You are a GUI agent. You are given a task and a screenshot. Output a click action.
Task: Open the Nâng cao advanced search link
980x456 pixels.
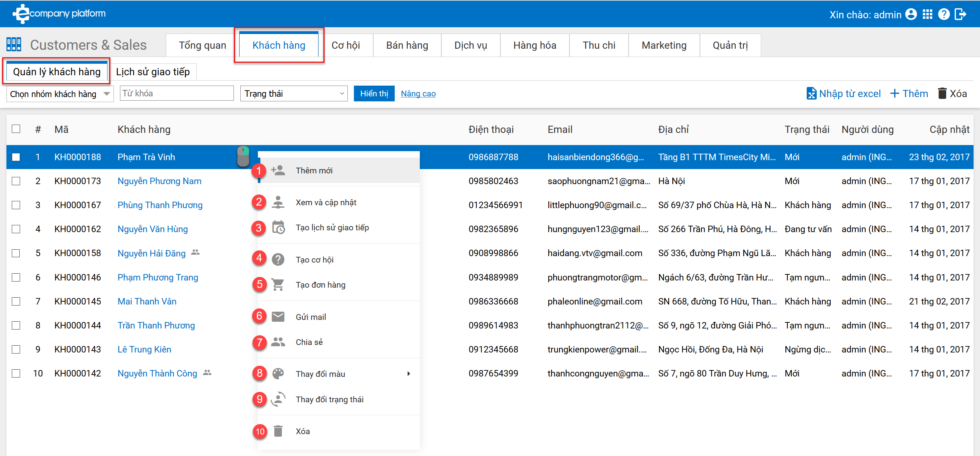[418, 93]
